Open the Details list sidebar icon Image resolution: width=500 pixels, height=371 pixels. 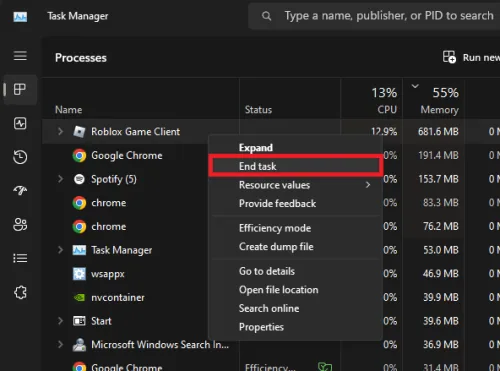coord(20,258)
